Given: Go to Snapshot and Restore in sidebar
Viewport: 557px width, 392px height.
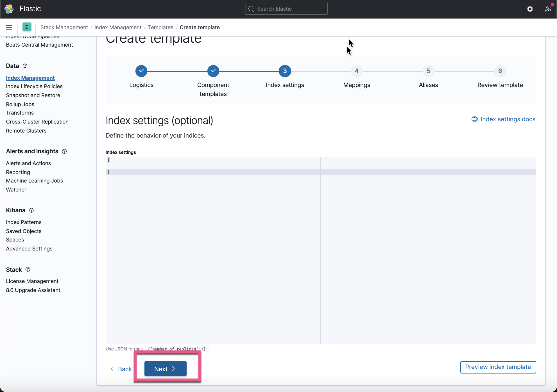Looking at the screenshot, I should [x=33, y=95].
